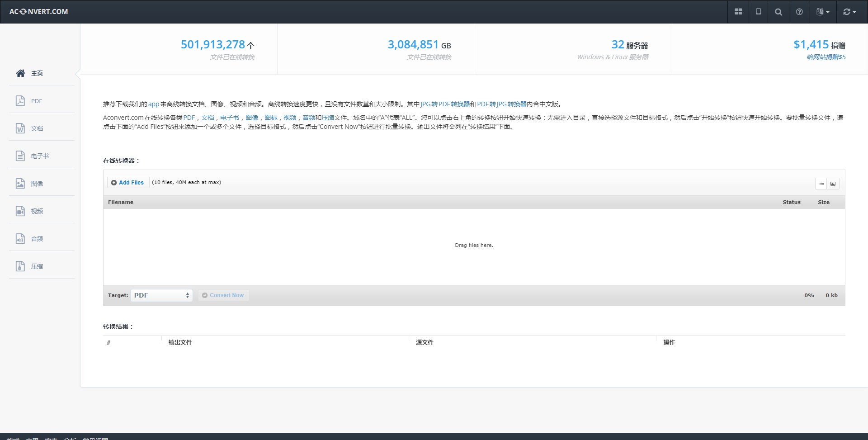Expand the language translation dropdown
This screenshot has width=868, height=440.
[822, 12]
